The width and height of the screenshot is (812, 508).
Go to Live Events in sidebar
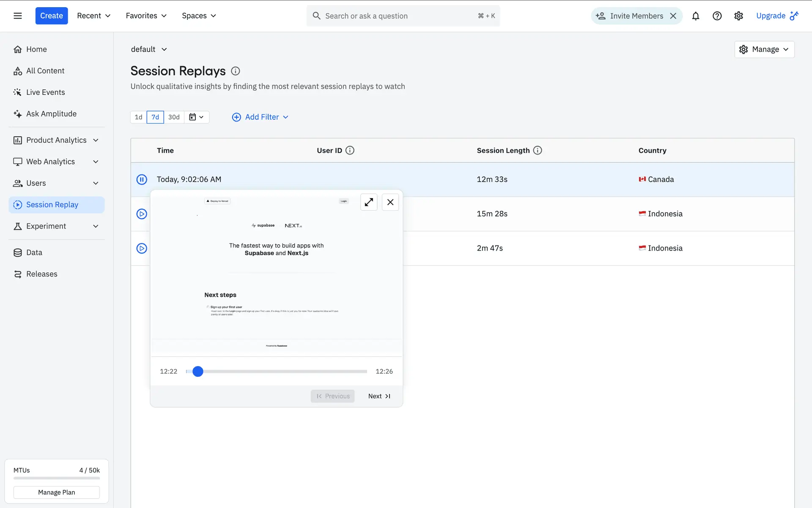45,92
